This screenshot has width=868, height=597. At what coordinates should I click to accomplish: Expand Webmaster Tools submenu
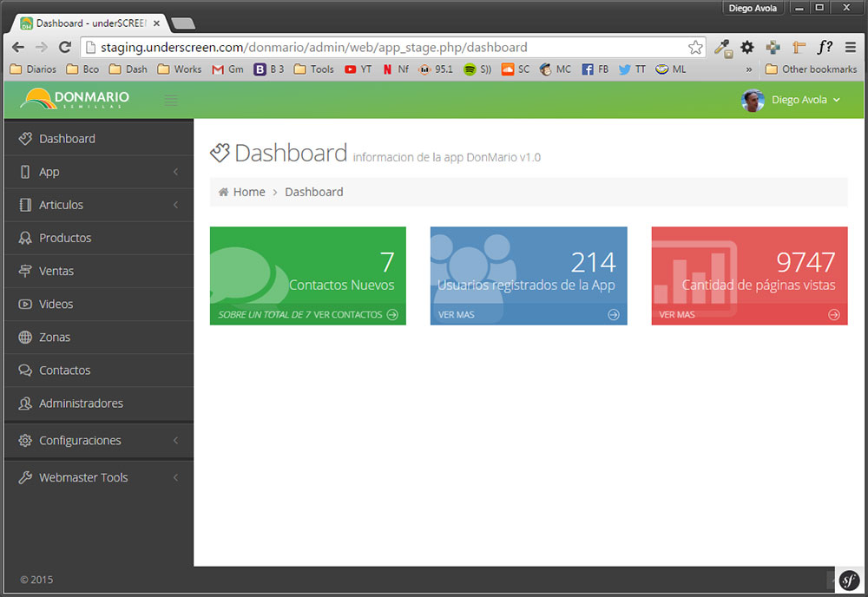pyautogui.click(x=99, y=477)
